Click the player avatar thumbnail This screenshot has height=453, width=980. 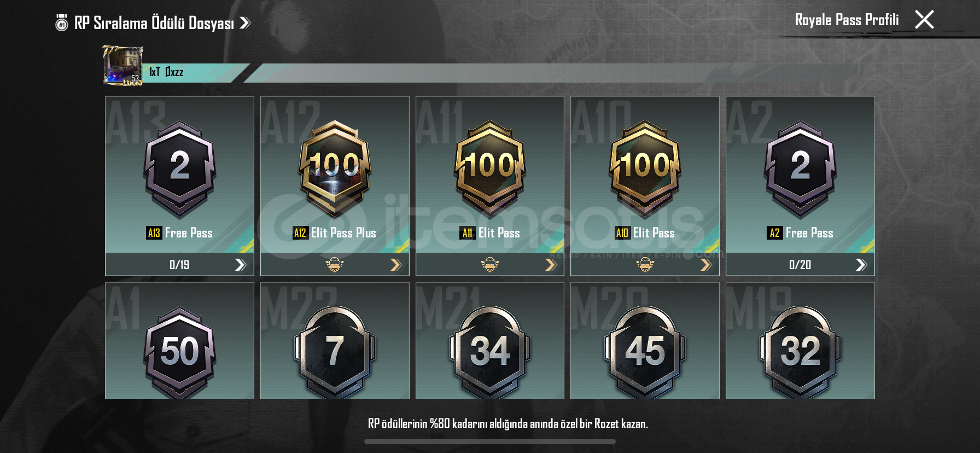pos(124,66)
